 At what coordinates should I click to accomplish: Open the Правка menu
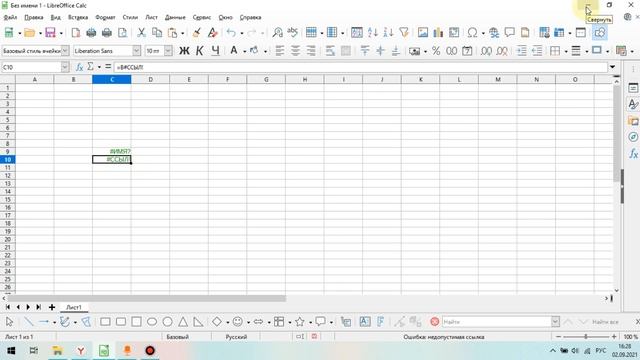coord(34,17)
